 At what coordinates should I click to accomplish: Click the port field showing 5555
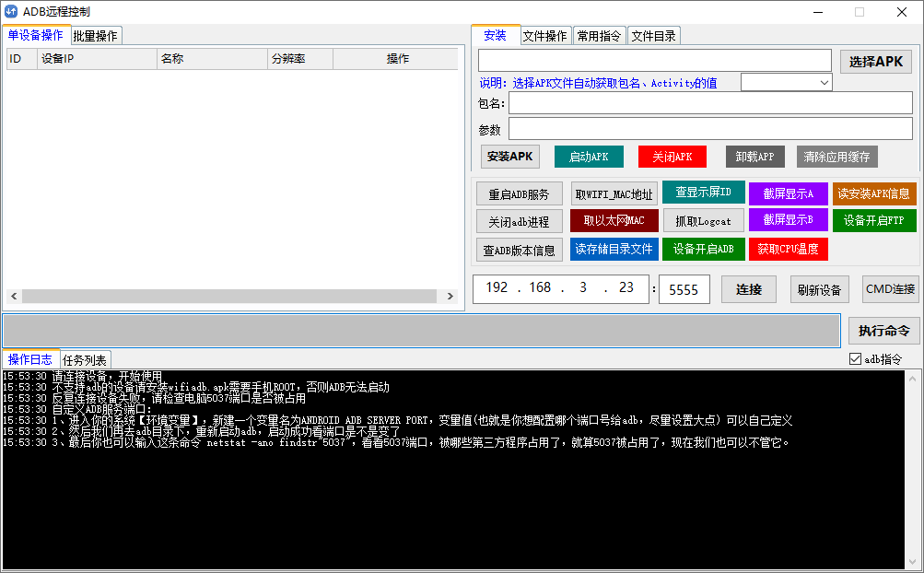click(x=684, y=289)
